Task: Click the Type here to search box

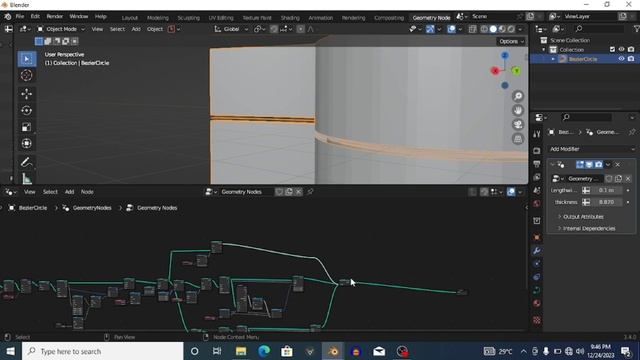Action: pyautogui.click(x=102, y=351)
